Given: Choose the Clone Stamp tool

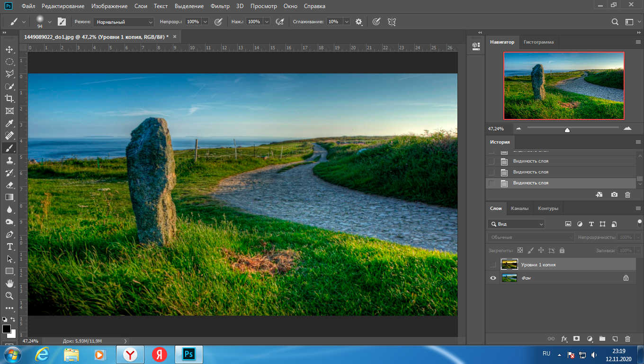Looking at the screenshot, I should coord(9,160).
